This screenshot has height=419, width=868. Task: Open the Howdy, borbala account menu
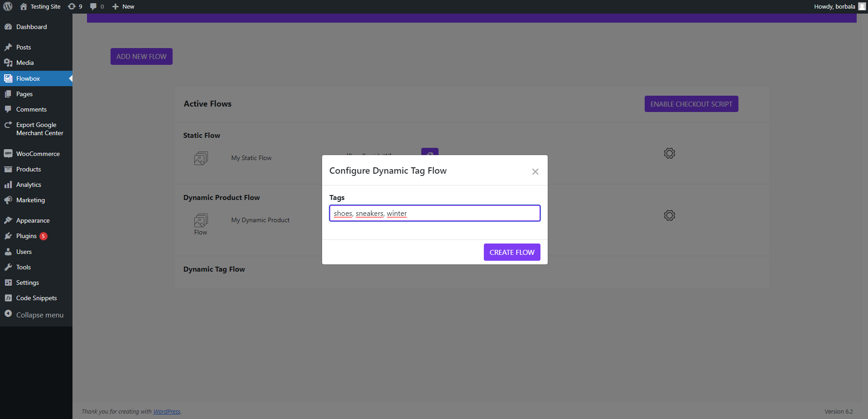click(839, 6)
